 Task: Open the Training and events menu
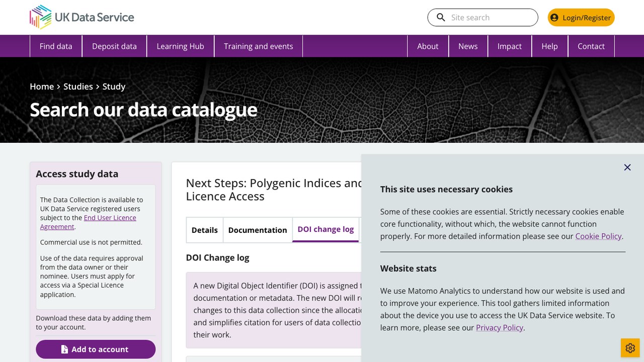[x=259, y=46]
